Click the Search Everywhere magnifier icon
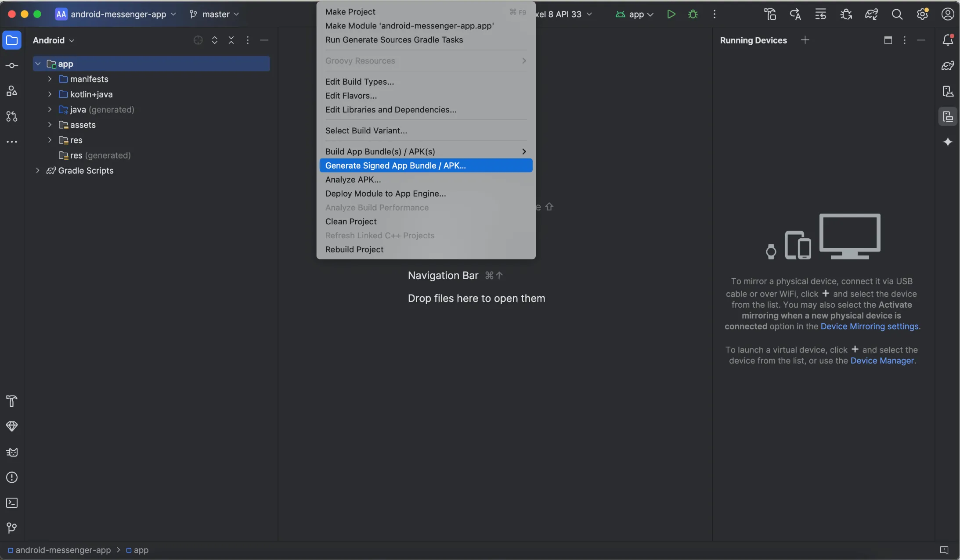 [x=897, y=14]
